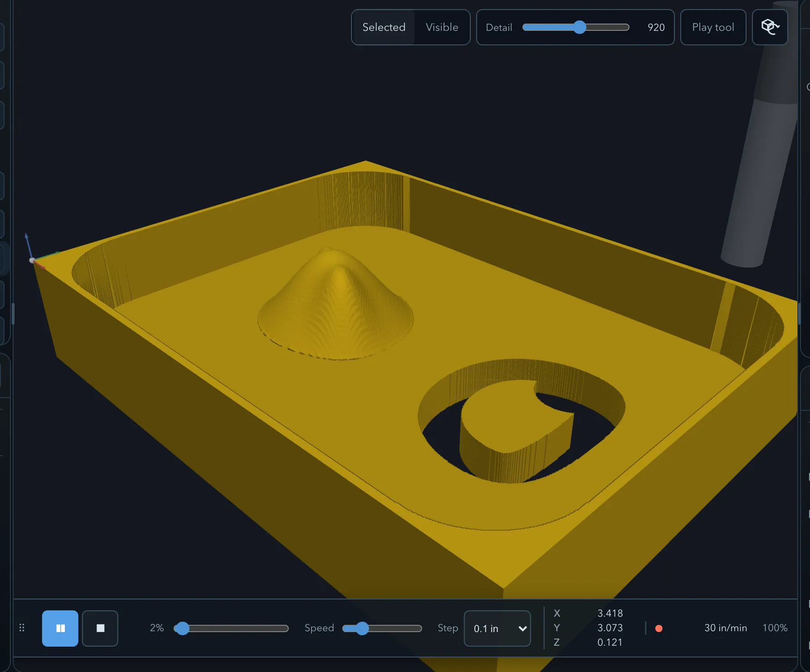Click the Detail slider handle

pos(579,27)
